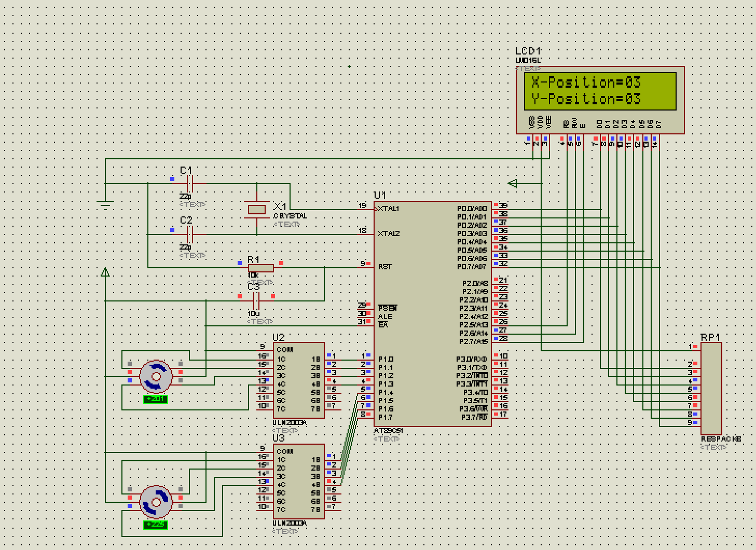Click the XTAL2 pin label
This screenshot has width=756, height=550.
pos(389,233)
